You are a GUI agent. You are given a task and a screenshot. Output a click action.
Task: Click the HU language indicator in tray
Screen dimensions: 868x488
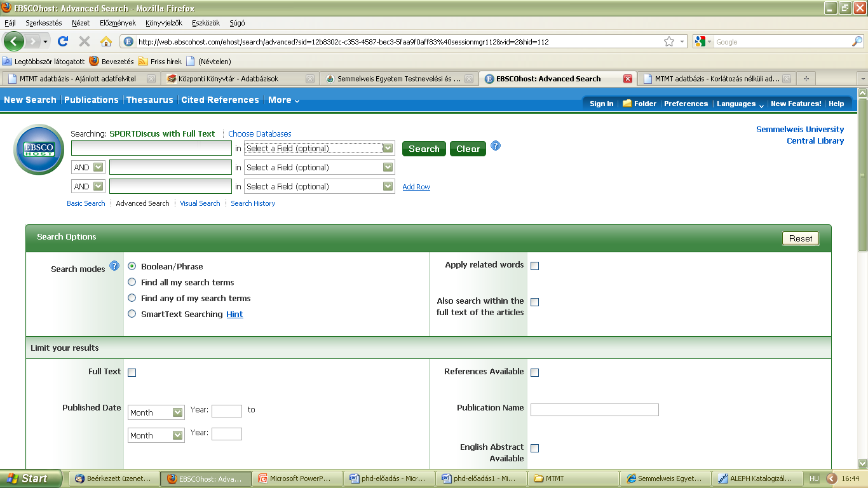(814, 478)
